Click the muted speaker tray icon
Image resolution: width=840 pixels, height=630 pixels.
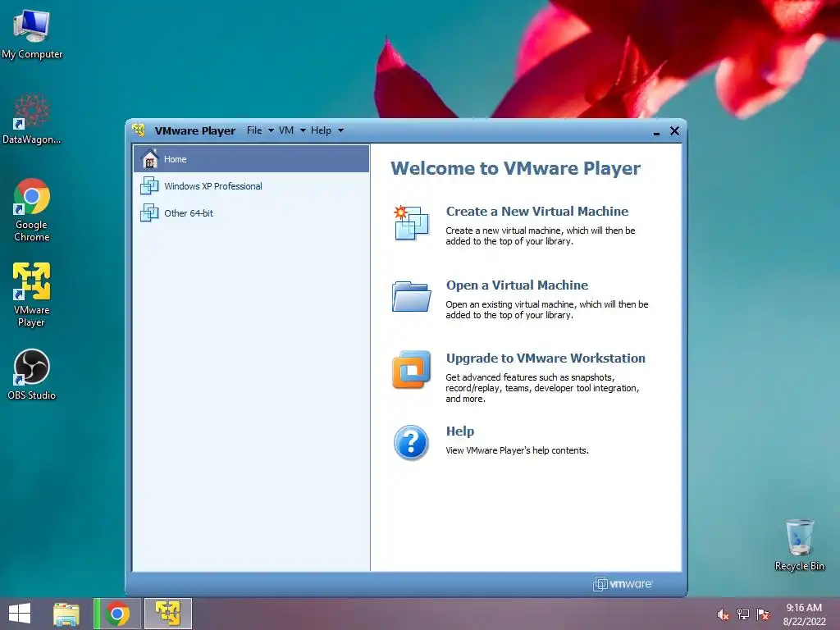[x=723, y=614]
